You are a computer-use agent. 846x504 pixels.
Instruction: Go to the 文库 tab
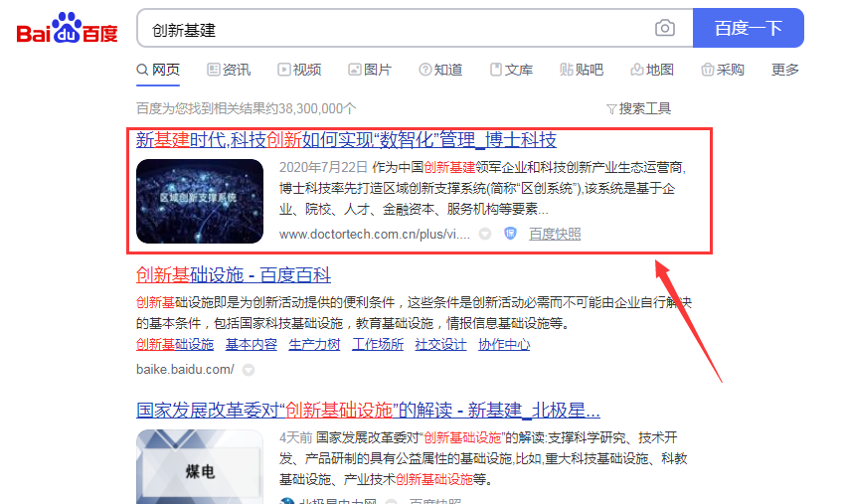(x=511, y=70)
